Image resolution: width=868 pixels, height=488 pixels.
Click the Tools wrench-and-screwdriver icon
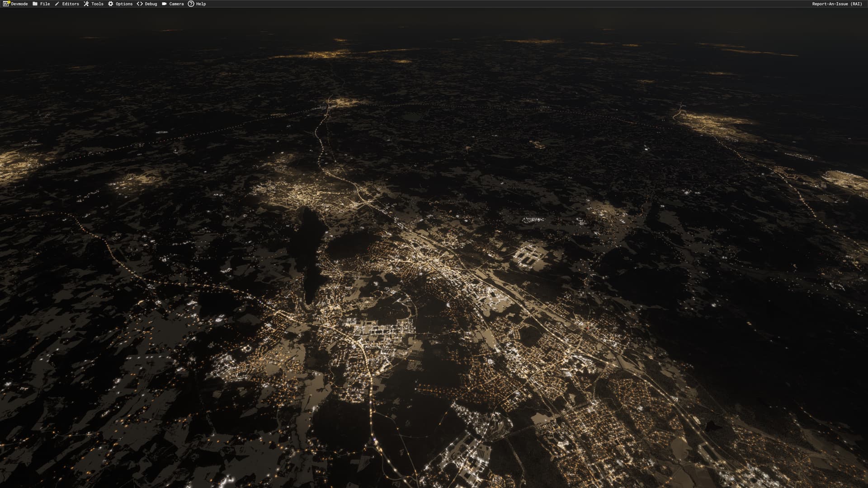(x=86, y=4)
